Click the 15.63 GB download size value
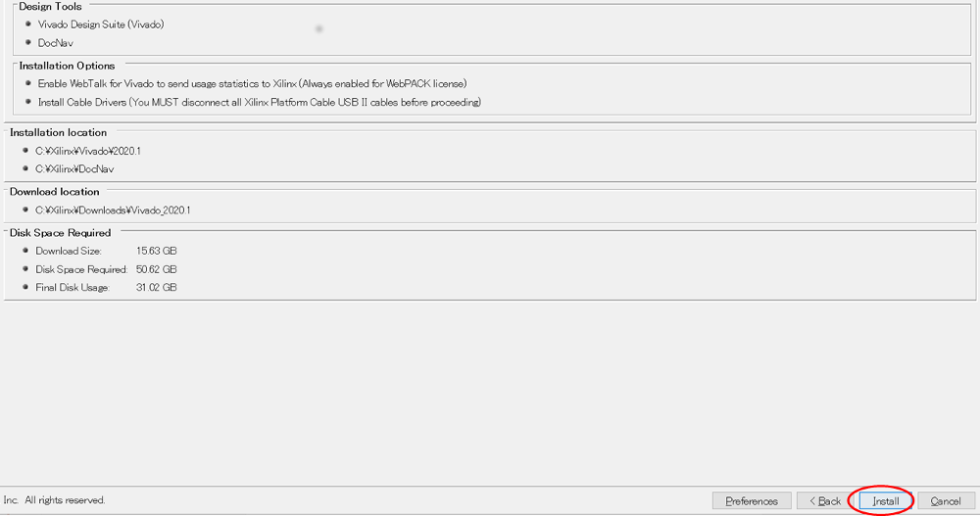This screenshot has width=980, height=516. (157, 251)
